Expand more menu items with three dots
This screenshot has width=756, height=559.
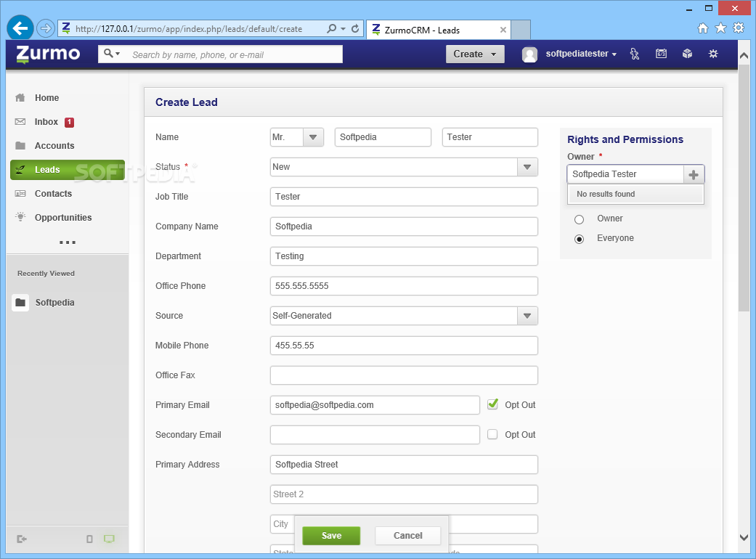tap(68, 242)
